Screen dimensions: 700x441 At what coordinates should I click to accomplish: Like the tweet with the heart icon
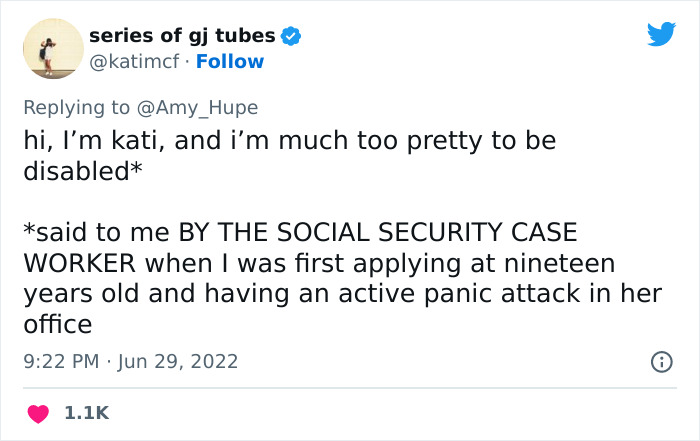click(40, 412)
